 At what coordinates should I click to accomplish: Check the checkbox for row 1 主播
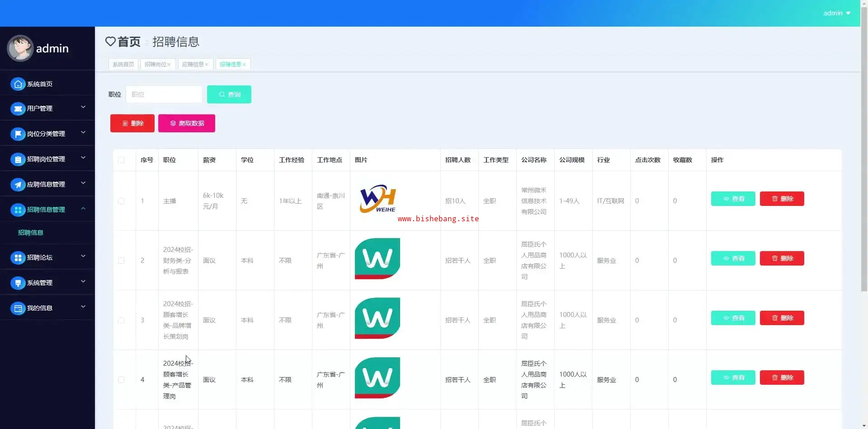121,201
